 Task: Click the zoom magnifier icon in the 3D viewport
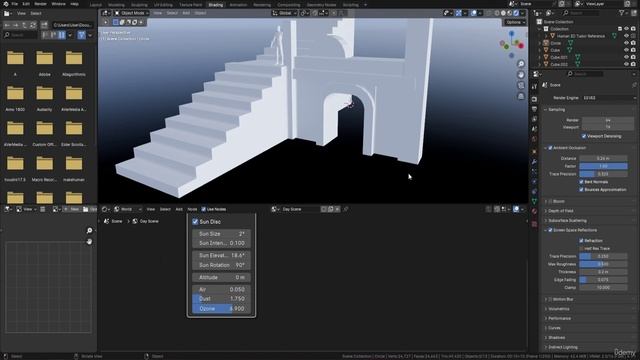coord(521,64)
